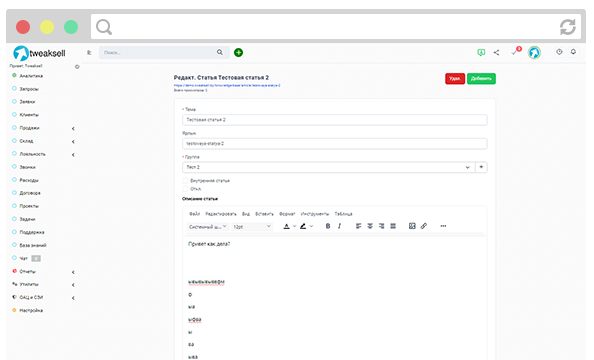
Task: Open tasks checkmark icon with red badge
Action: [x=516, y=52]
